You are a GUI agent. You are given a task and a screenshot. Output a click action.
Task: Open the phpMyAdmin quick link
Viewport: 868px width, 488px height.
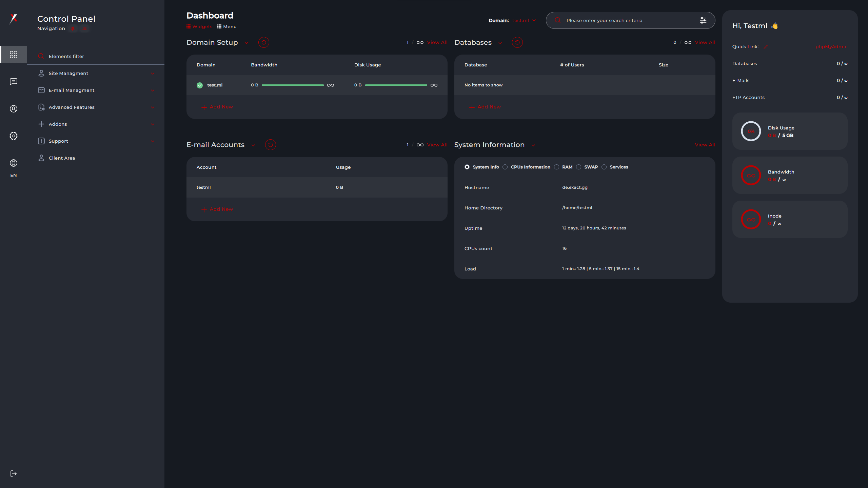coord(831,47)
